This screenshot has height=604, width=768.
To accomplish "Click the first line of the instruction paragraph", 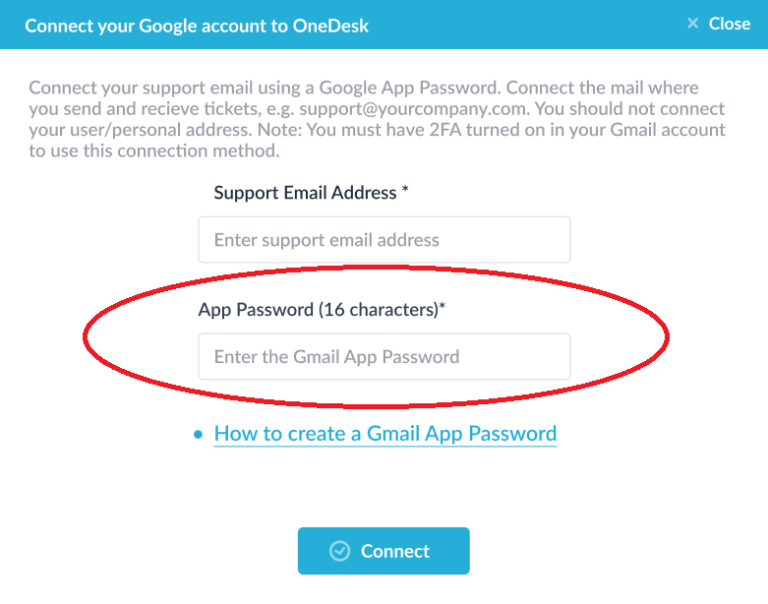I will pyautogui.click(x=364, y=88).
